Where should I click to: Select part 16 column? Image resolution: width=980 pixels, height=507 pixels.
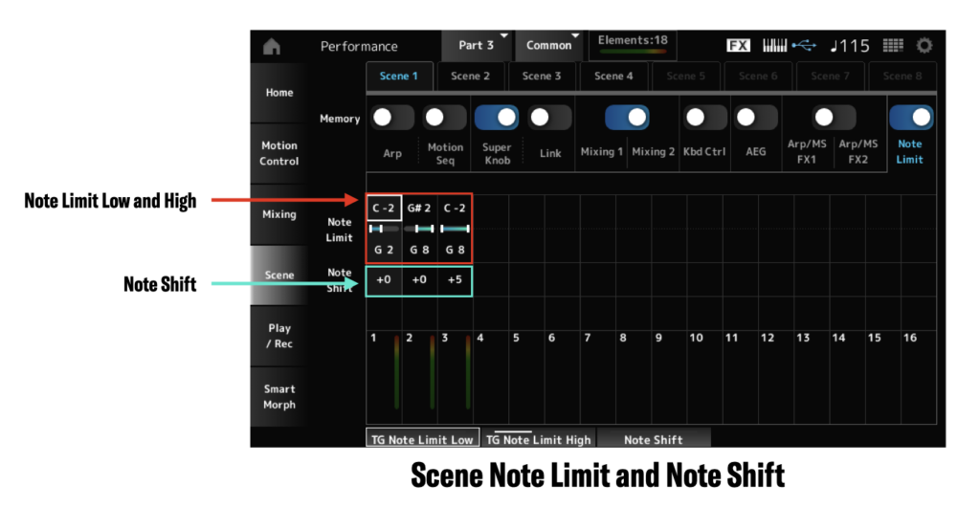918,377
